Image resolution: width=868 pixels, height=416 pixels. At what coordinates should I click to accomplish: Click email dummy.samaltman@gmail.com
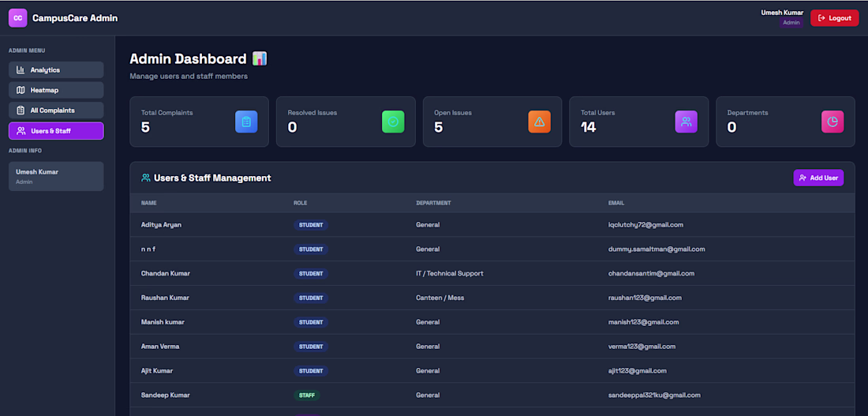coord(657,249)
